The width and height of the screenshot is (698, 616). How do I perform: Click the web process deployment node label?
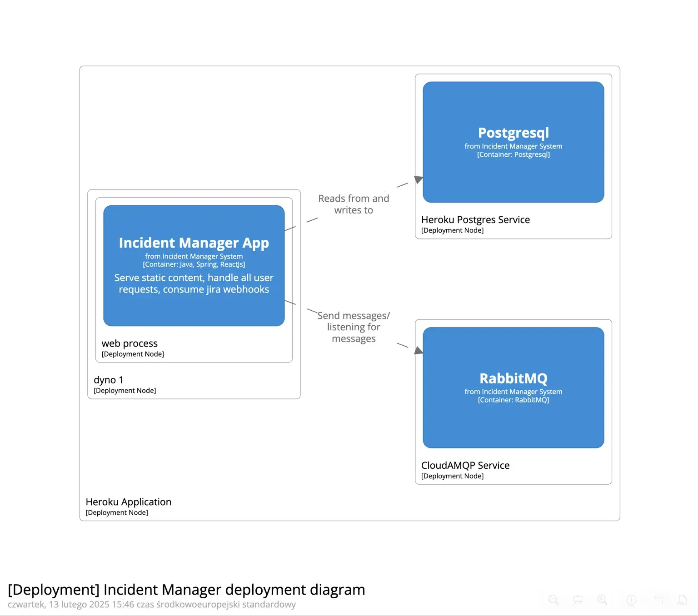(x=130, y=343)
